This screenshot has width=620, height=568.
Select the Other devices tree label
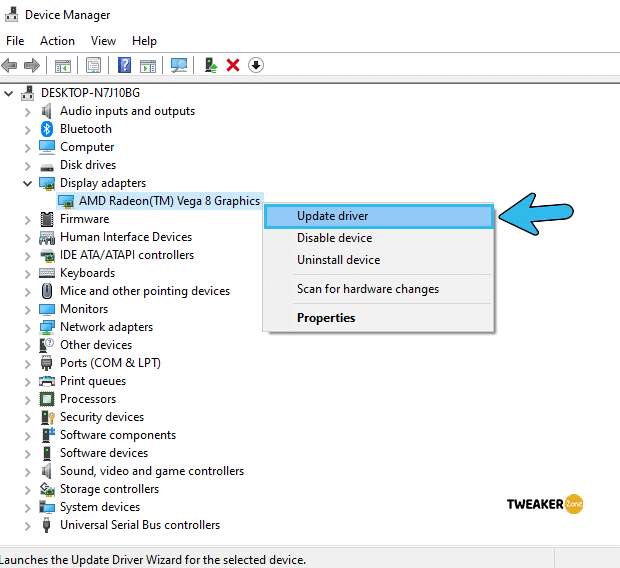[96, 345]
